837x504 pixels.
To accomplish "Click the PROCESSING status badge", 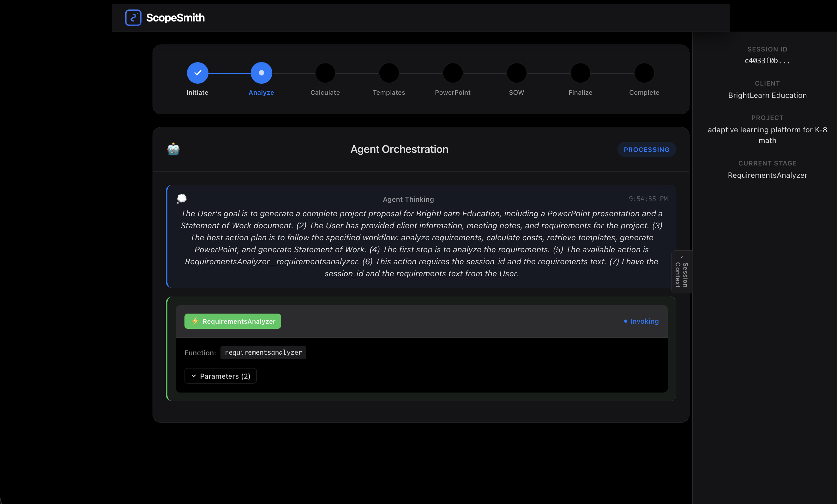I will 646,149.
